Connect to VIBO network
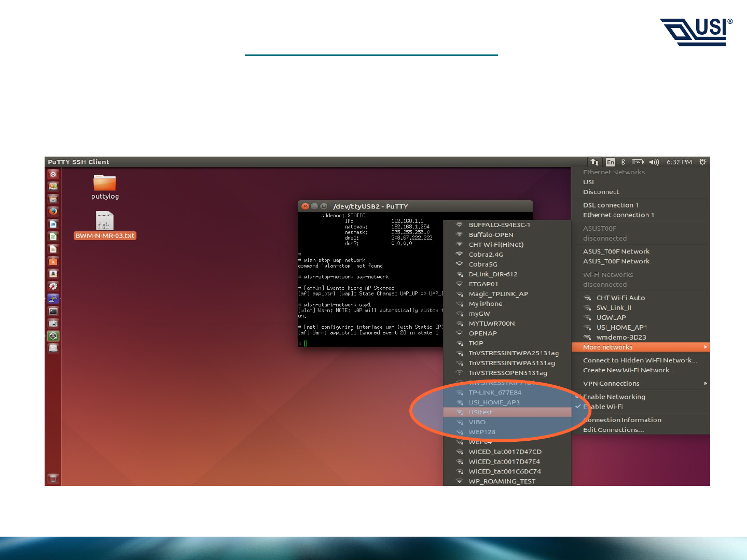 507,422
